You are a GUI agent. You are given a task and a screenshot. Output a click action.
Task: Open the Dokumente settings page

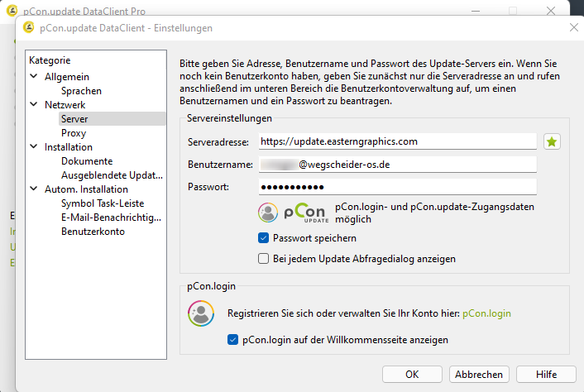[x=87, y=161]
